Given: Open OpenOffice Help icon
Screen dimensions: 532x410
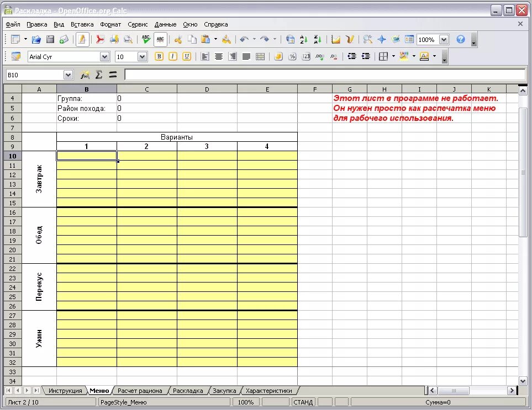Looking at the screenshot, I should point(460,39).
